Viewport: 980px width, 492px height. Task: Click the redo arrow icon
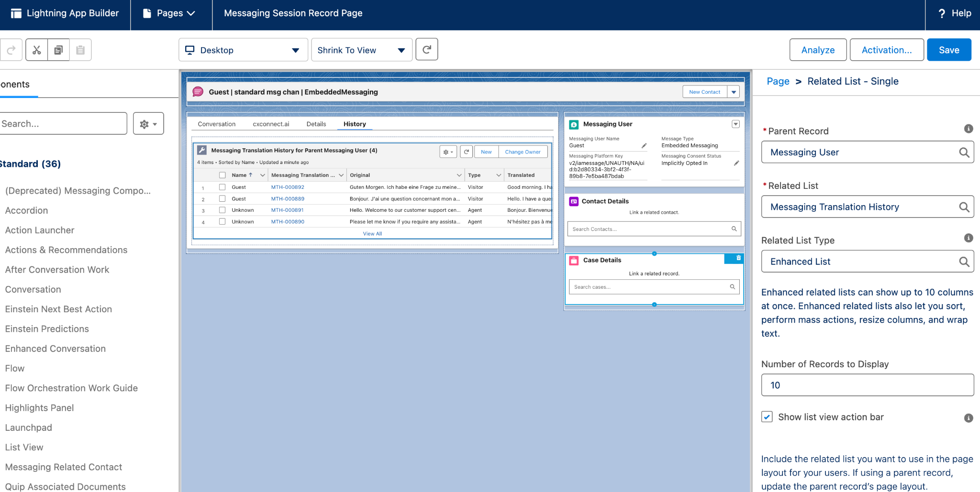(x=11, y=50)
